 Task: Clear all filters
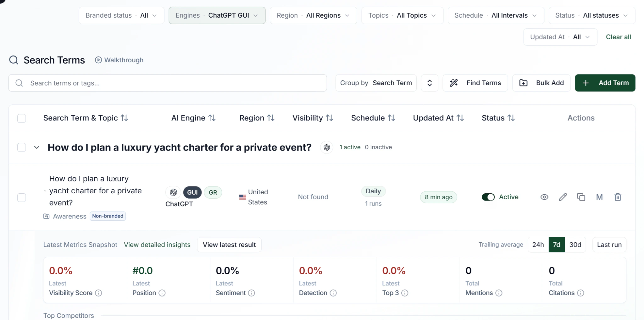(618, 37)
